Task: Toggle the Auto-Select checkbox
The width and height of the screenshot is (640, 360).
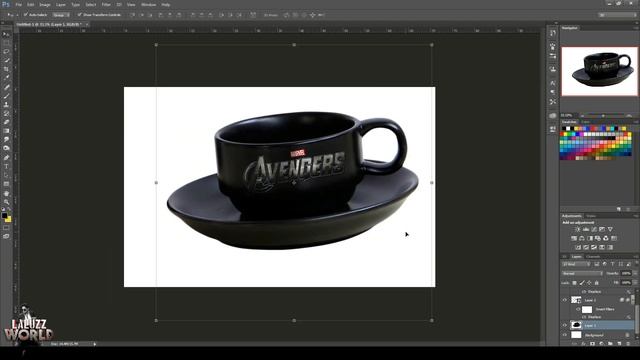Action: (26, 15)
